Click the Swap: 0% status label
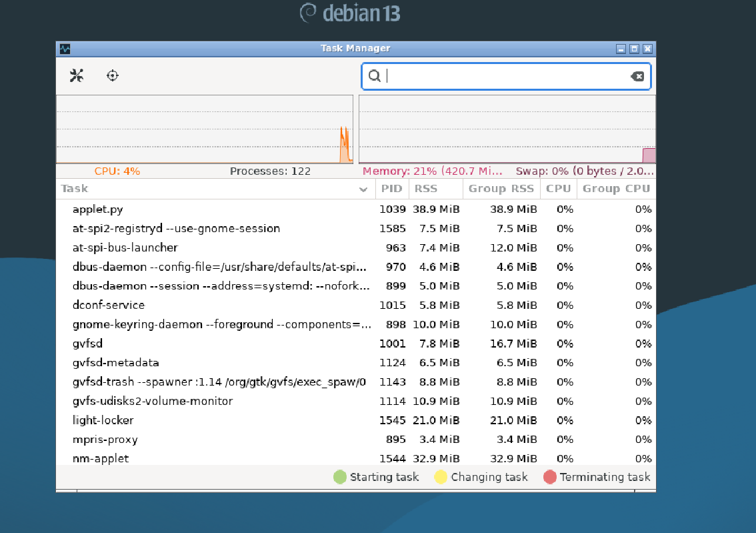 point(585,171)
